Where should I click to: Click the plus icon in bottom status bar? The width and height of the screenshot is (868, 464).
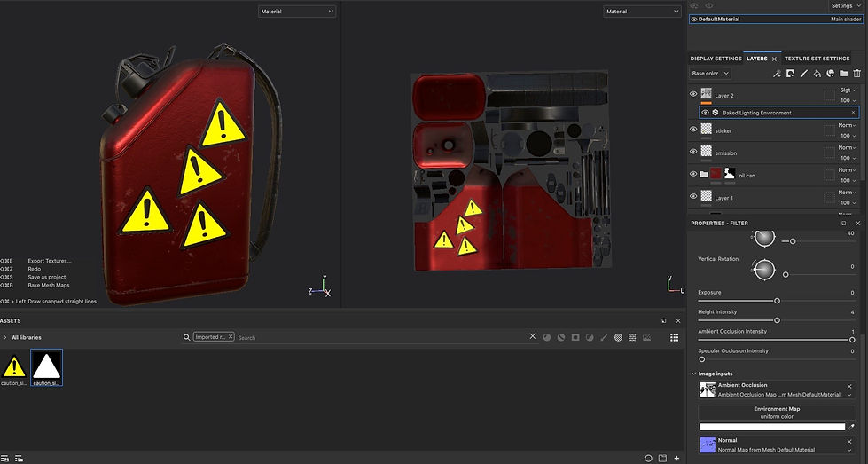pos(676,459)
